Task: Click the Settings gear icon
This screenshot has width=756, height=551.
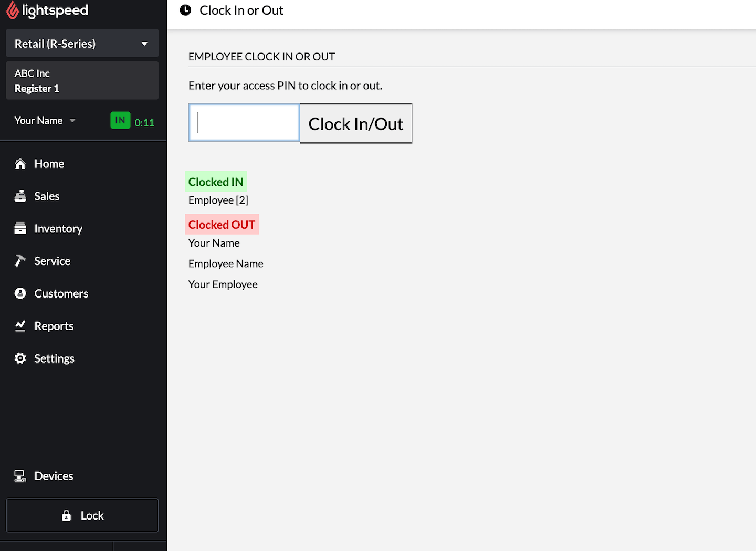Action: click(20, 358)
